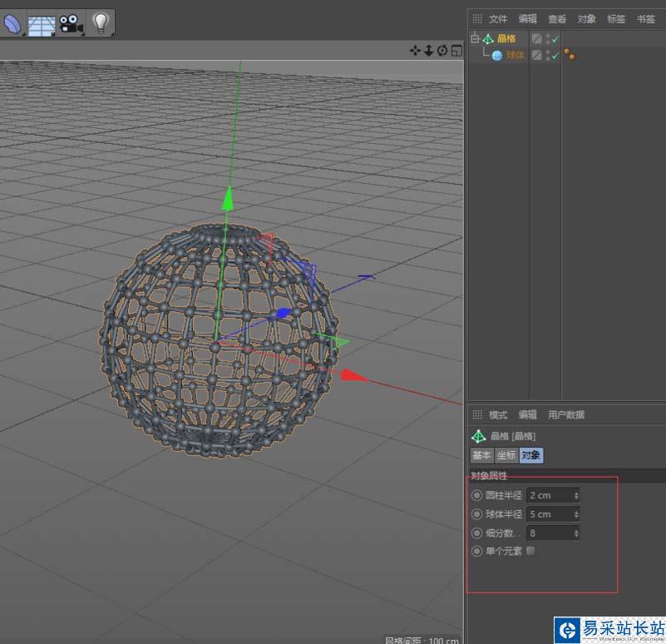
Task: Collapse the 晶格 tree node
Action: [x=475, y=38]
